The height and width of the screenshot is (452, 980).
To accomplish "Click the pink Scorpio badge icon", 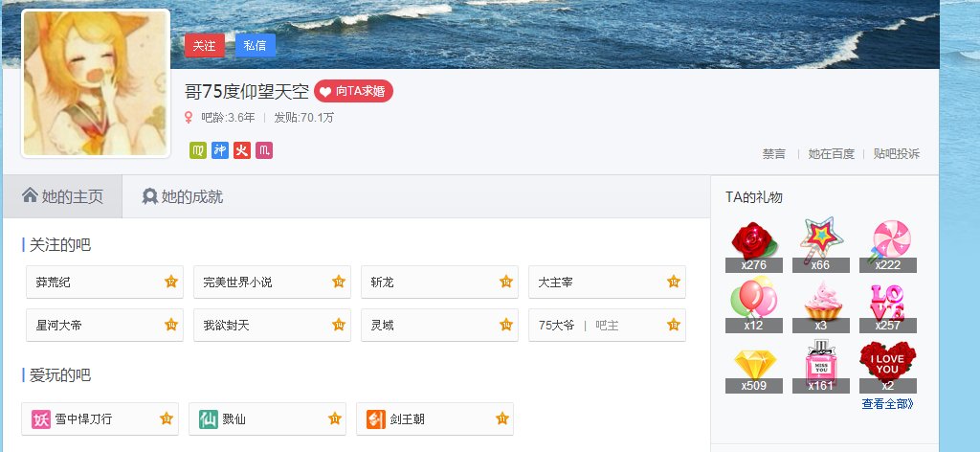I will point(264,150).
